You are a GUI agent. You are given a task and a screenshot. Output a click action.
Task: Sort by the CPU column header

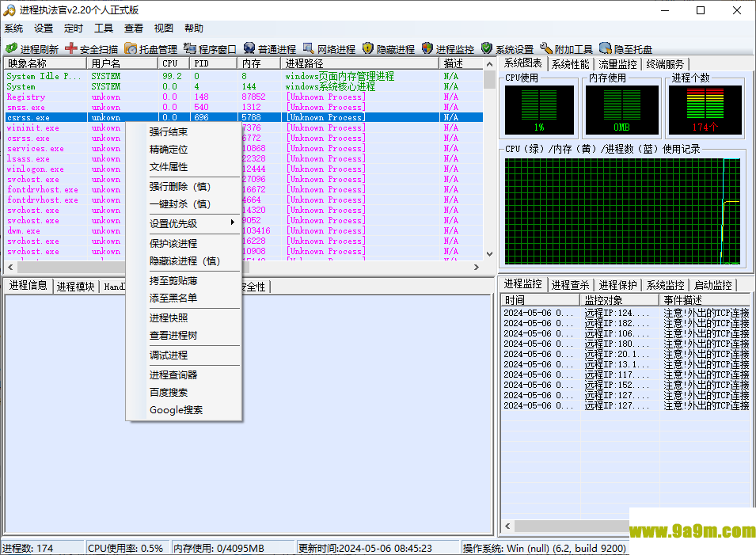174,63
